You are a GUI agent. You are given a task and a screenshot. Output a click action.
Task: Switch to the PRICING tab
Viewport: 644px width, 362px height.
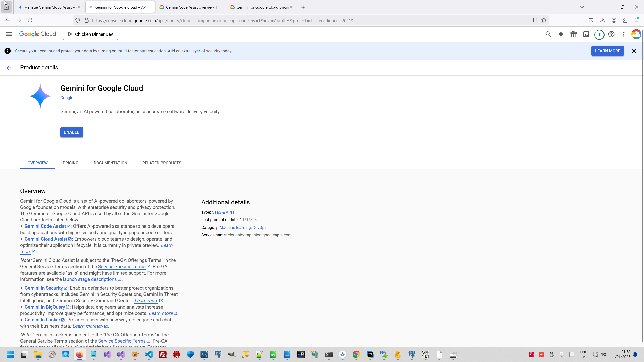click(70, 163)
